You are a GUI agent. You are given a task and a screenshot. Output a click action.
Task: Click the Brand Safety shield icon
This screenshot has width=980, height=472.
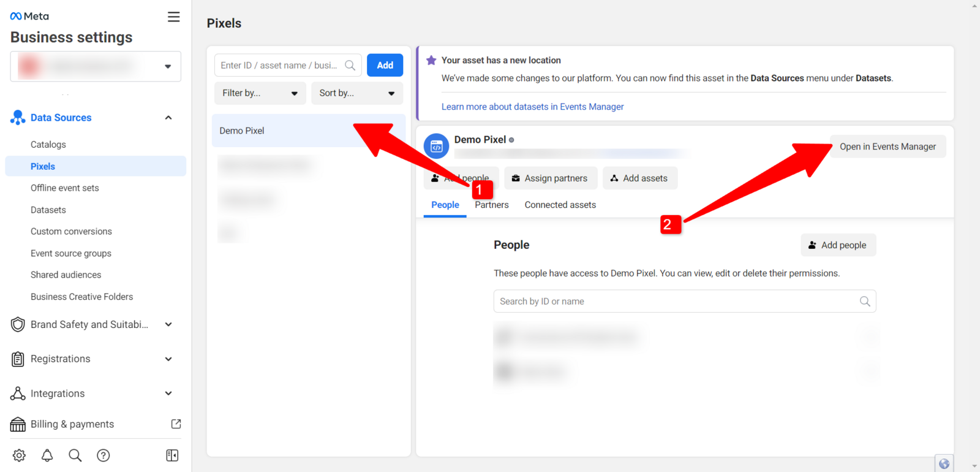(x=18, y=325)
